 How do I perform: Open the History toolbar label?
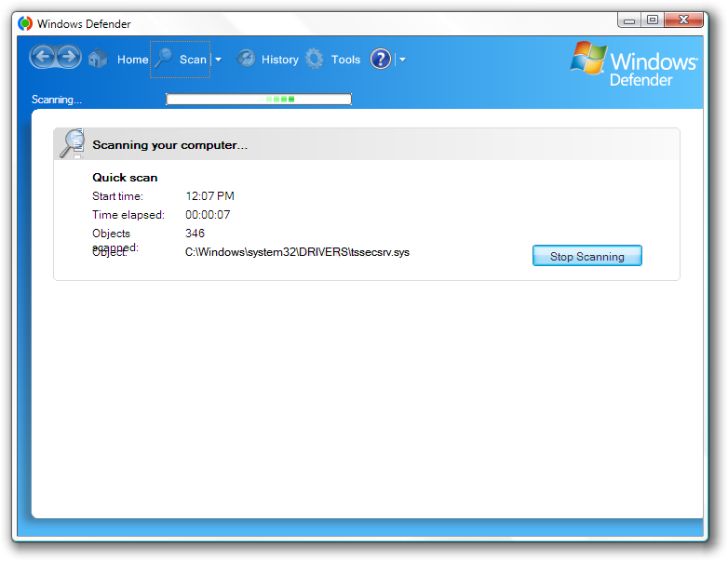280,60
